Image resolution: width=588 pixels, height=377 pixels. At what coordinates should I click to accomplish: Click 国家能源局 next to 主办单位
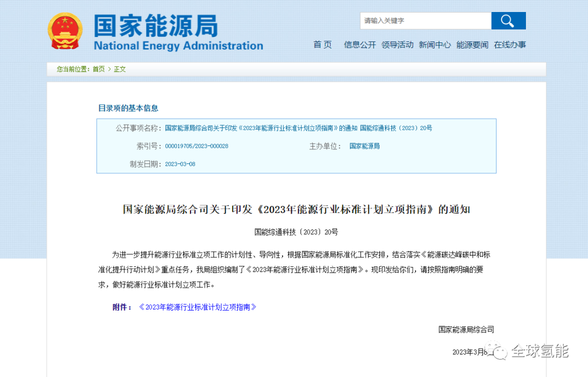tap(364, 146)
